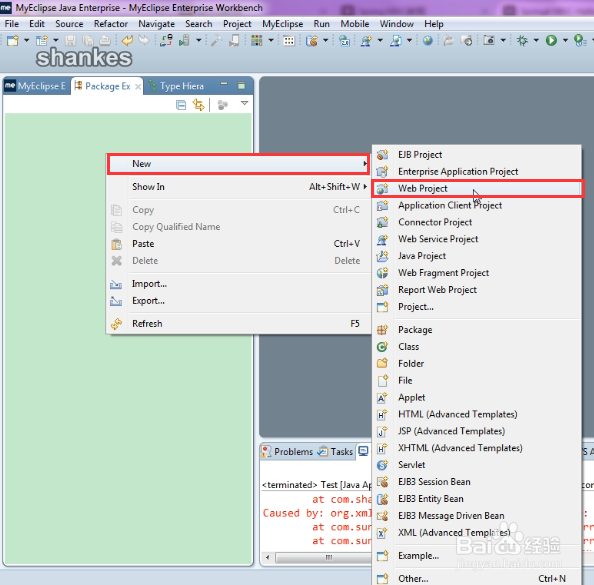Select New in the context menu
Image resolution: width=594 pixels, height=585 pixels.
[x=238, y=164]
